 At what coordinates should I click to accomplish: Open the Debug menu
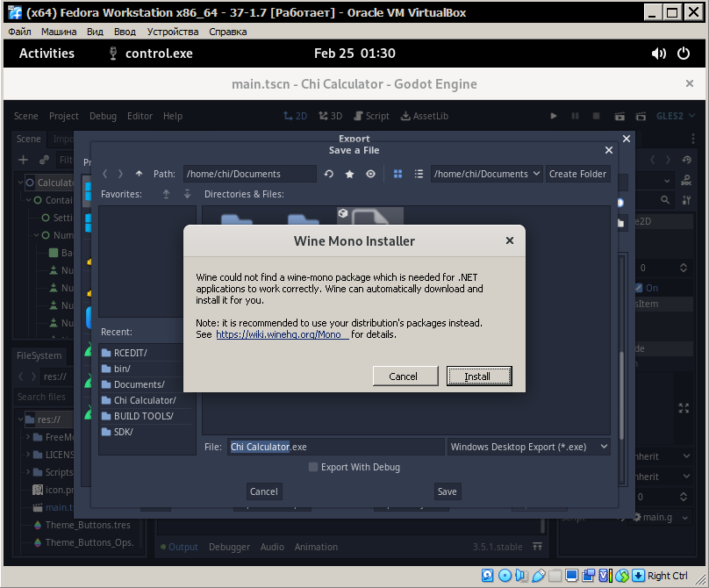(103, 116)
